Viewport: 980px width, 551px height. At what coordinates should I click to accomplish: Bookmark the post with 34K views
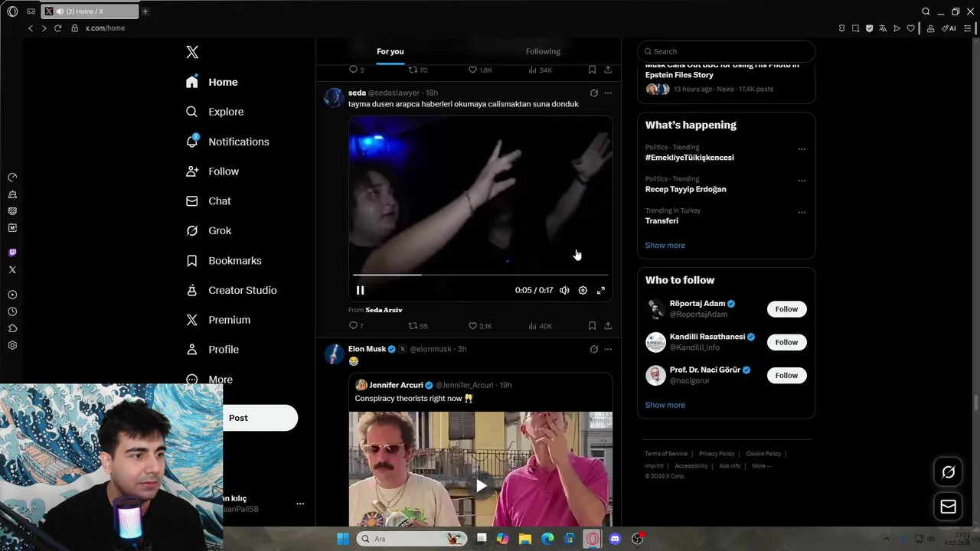point(592,70)
